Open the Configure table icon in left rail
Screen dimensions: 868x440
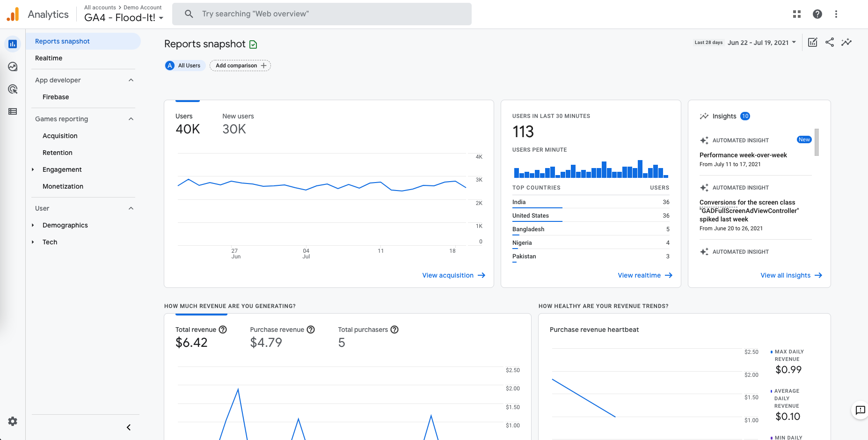pos(13,111)
